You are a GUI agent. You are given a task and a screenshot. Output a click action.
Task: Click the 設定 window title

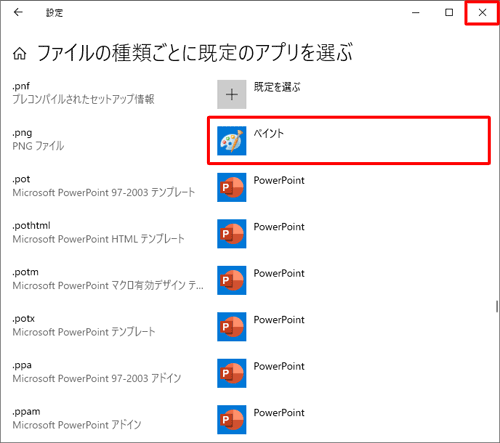pos(54,13)
